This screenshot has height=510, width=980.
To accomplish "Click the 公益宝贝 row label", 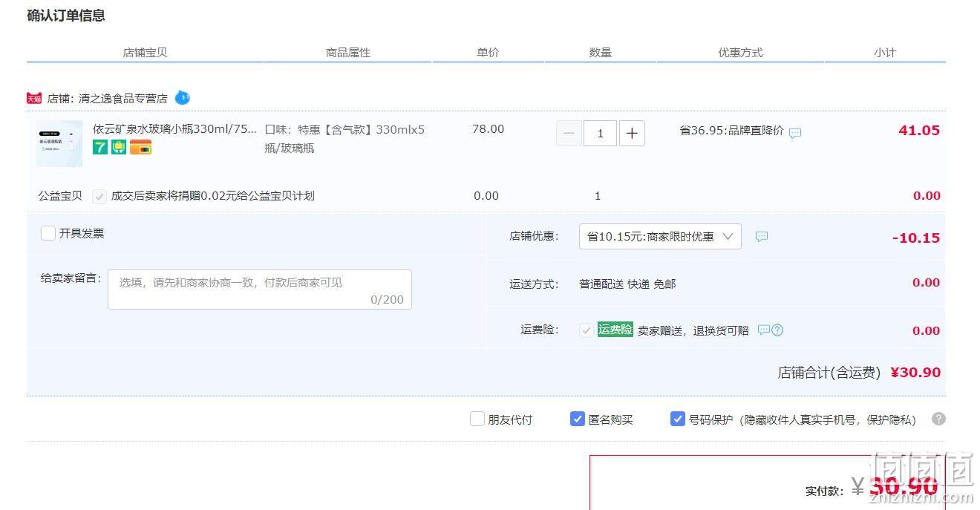I will tap(60, 196).
